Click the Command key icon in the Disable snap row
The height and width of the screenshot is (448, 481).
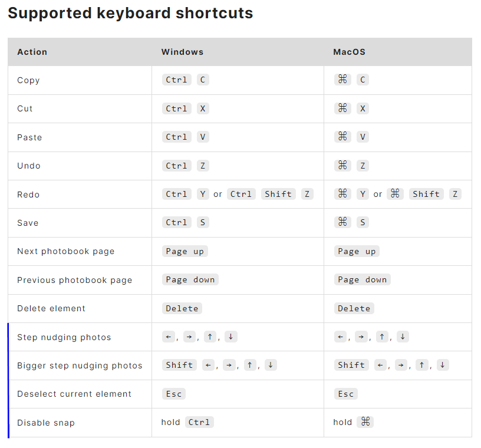coord(365,422)
